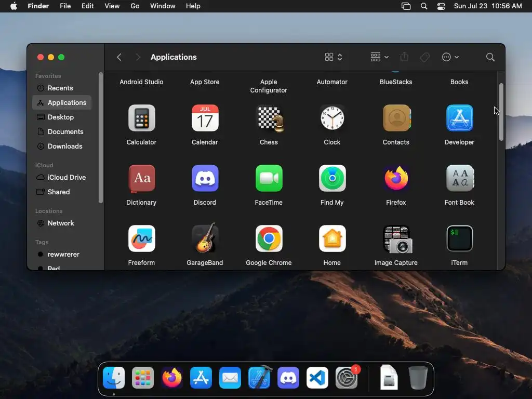Click the Android Studio label
Viewport: 532px width, 399px height.
coord(141,82)
